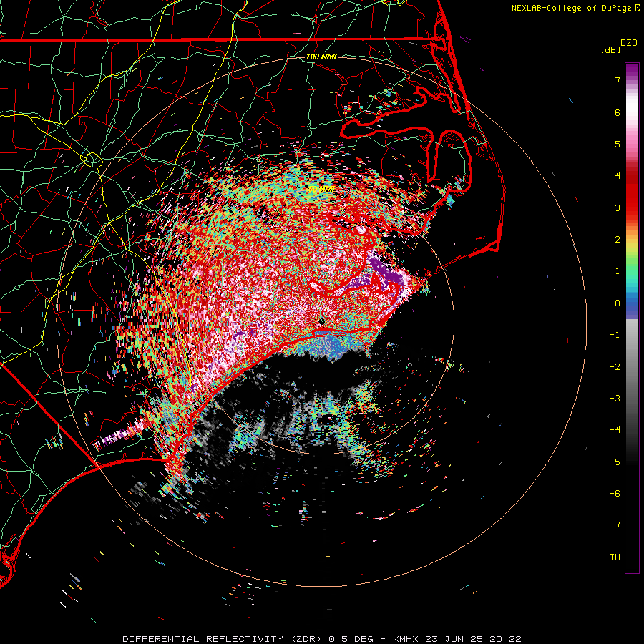Click the KMHX radar site marker

322,321
